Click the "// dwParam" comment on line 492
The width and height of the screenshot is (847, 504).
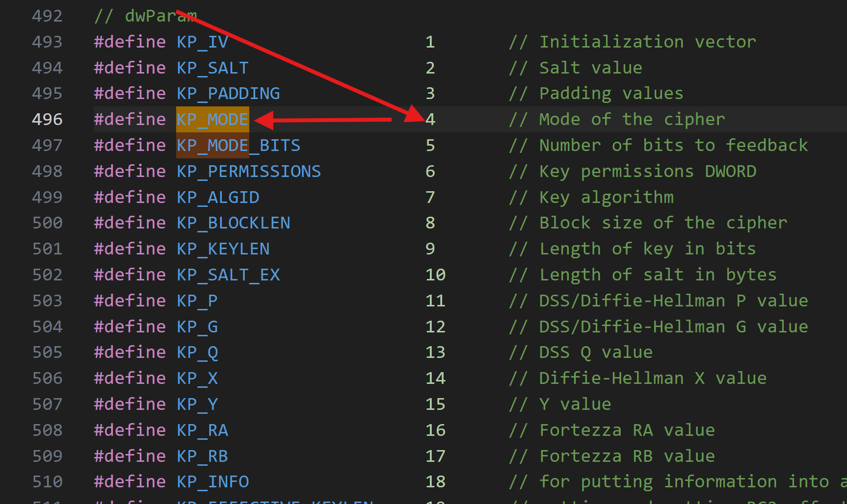[x=145, y=16]
